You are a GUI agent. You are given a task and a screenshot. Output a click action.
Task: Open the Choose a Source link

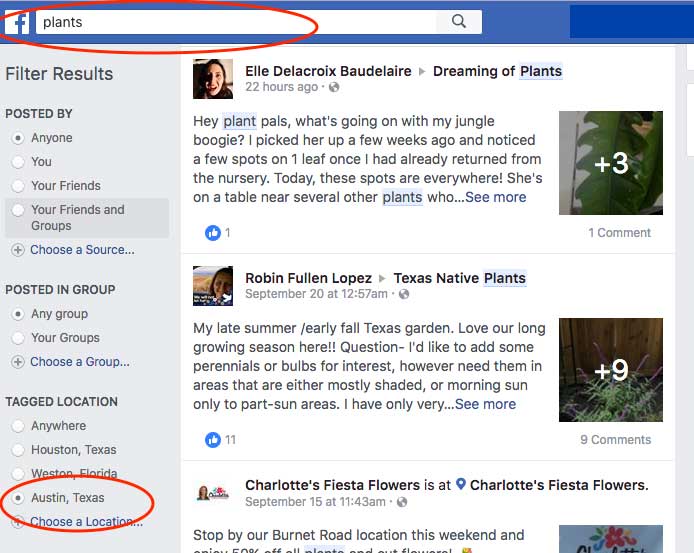[x=82, y=250]
